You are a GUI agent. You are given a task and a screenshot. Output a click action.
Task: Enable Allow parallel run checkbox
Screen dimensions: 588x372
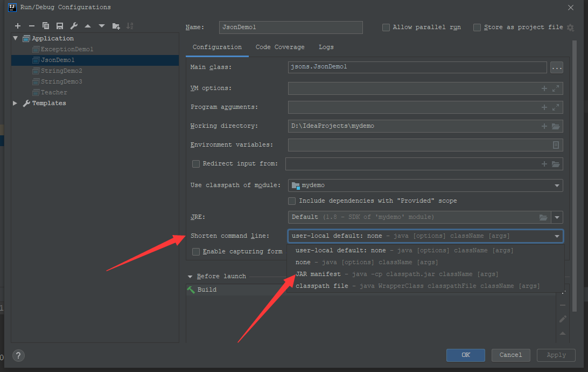click(386, 27)
